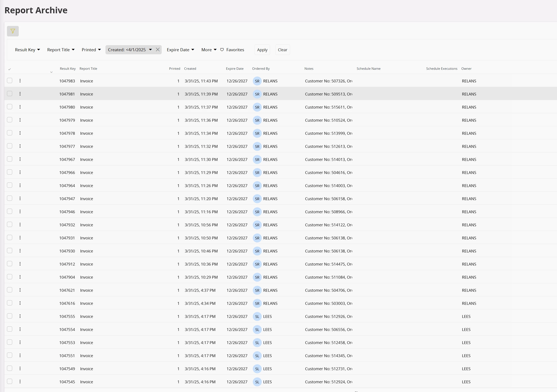This screenshot has height=392, width=557.
Task: Open row actions menu for 1047616
Action: (20, 303)
